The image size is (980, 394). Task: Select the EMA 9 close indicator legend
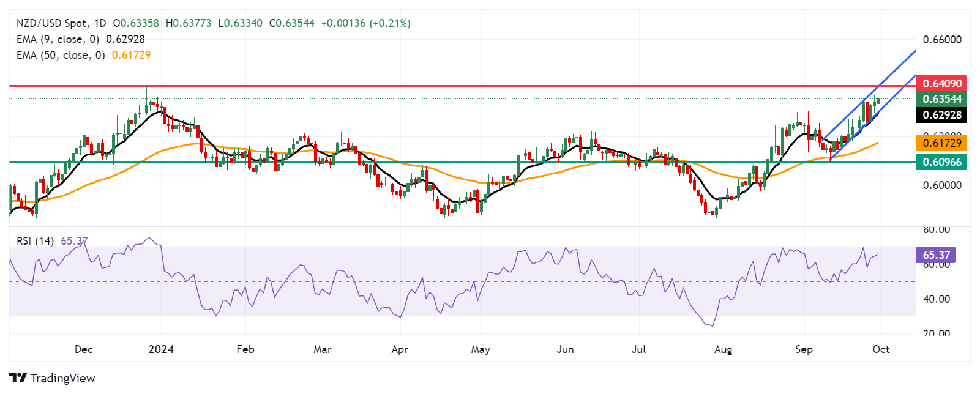(81, 39)
